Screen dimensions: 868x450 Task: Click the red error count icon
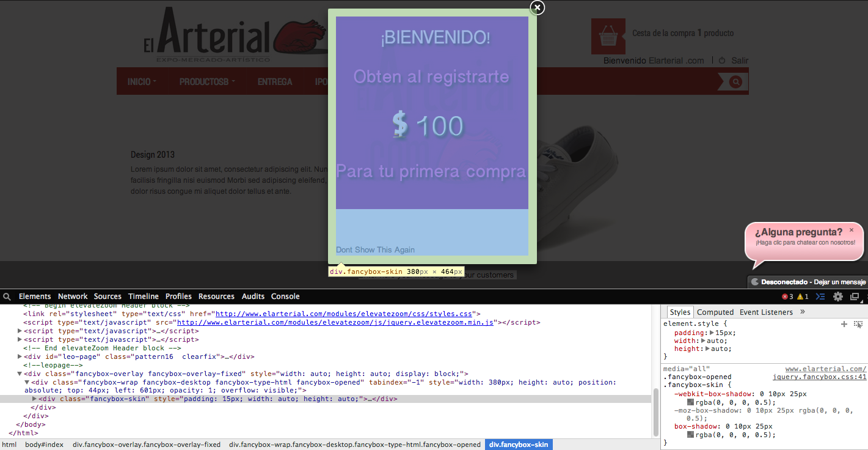click(785, 297)
